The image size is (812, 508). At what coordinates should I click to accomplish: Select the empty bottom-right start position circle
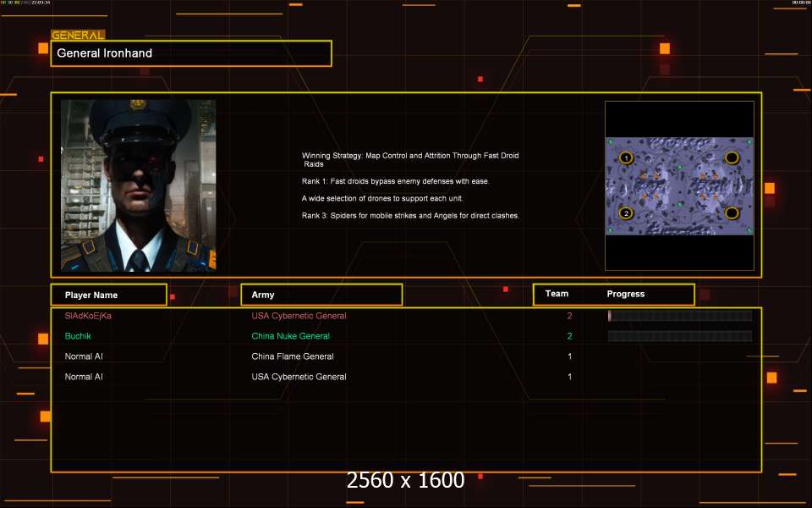732,213
